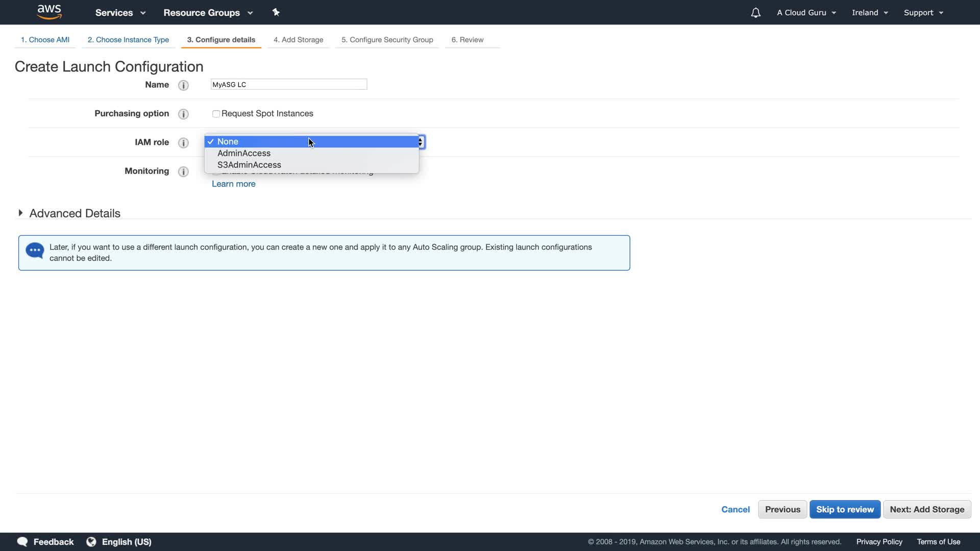The image size is (980, 551).
Task: Click the globe language icon in footer
Action: [x=91, y=542]
